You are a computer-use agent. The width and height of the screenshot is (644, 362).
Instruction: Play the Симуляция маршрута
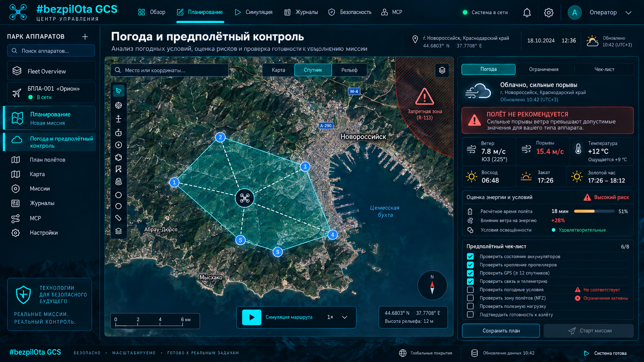(x=252, y=317)
